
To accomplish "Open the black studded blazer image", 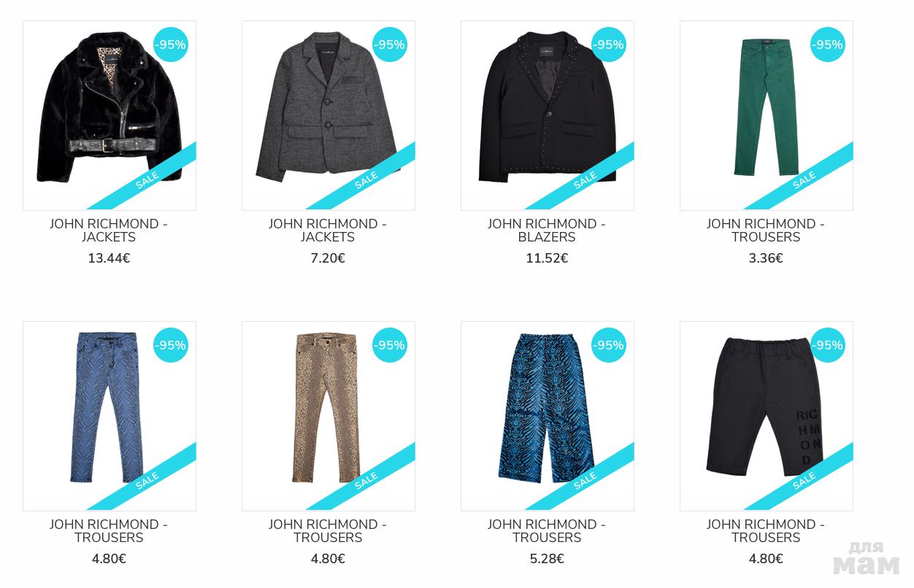I will [548, 115].
